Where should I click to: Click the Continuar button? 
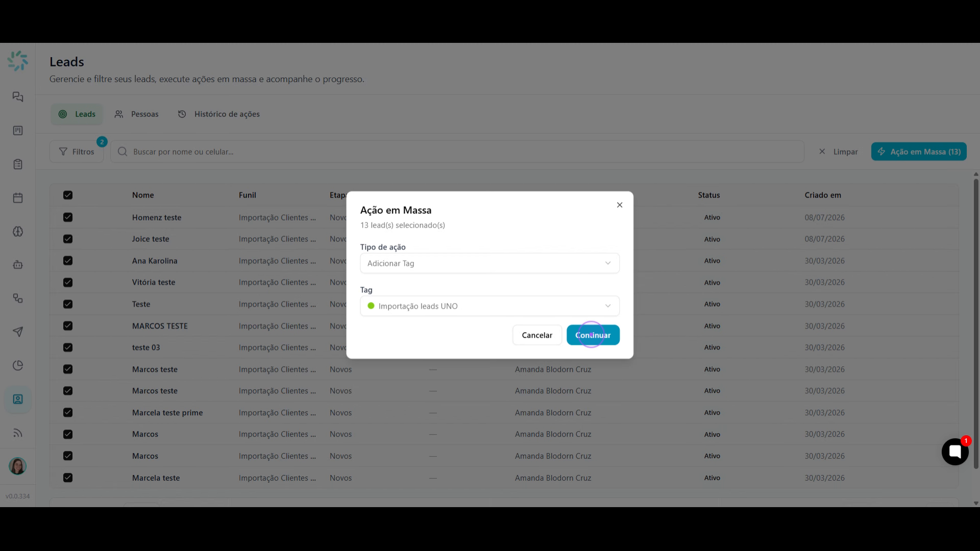click(593, 335)
